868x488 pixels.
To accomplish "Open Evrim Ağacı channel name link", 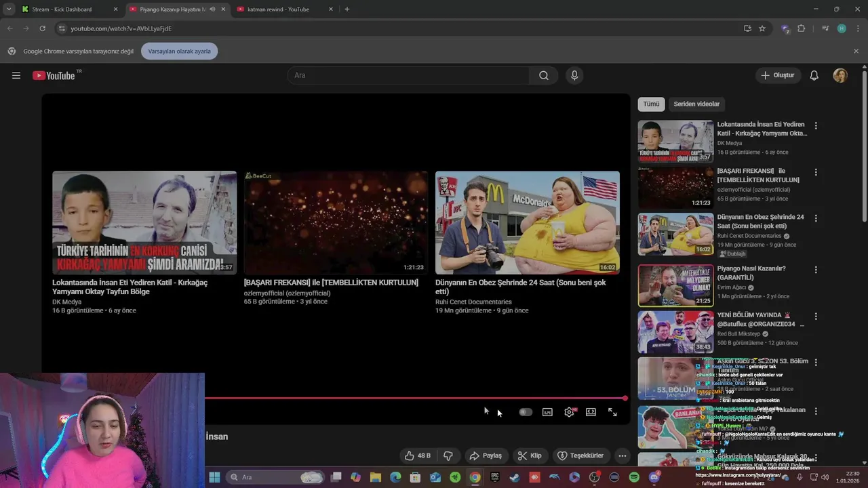I will coord(732,287).
